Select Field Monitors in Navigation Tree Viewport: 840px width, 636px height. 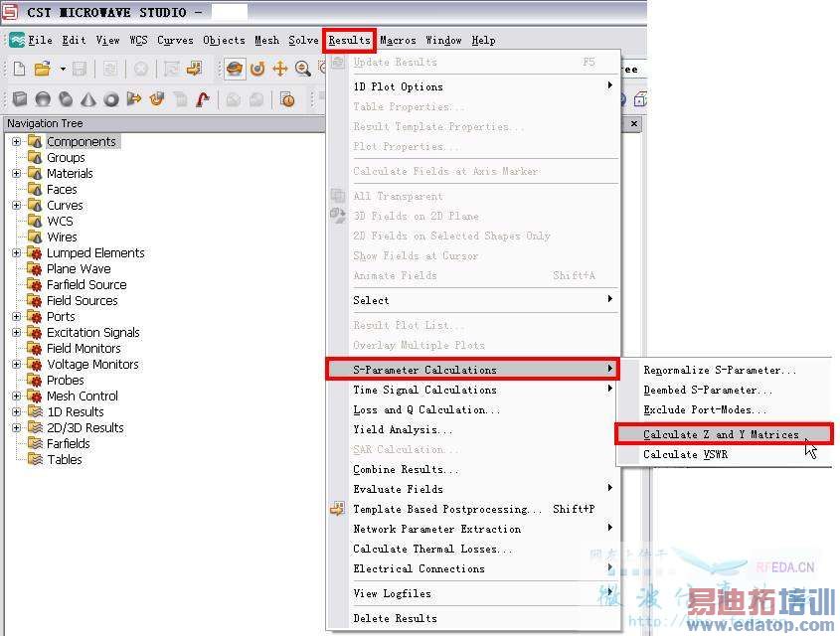point(84,349)
